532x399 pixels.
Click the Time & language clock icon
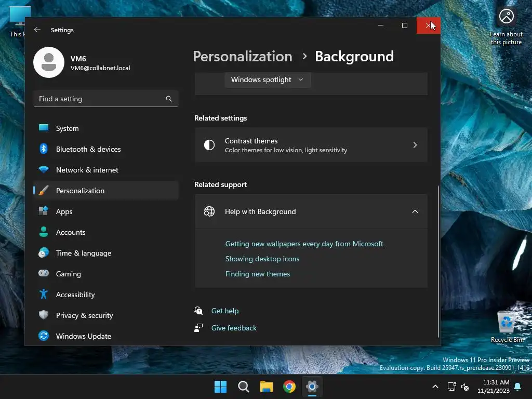(44, 253)
